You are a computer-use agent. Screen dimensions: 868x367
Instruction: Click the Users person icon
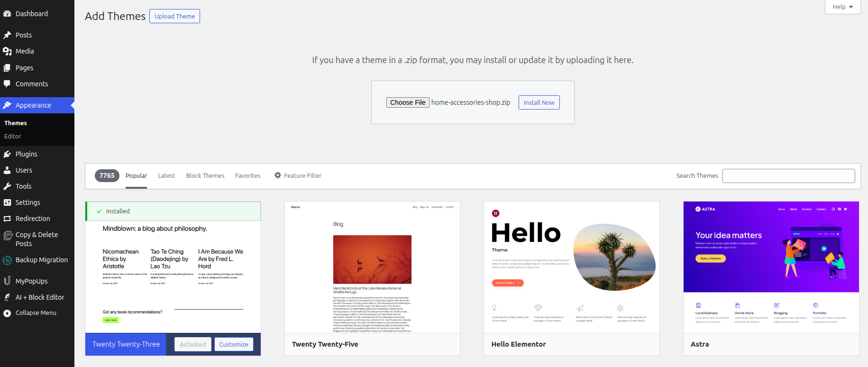[x=7, y=170]
